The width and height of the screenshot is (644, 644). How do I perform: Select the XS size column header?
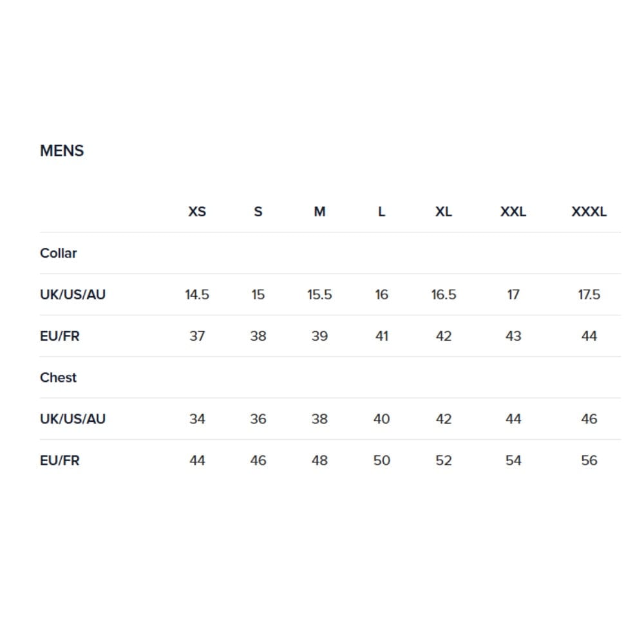[x=196, y=211]
